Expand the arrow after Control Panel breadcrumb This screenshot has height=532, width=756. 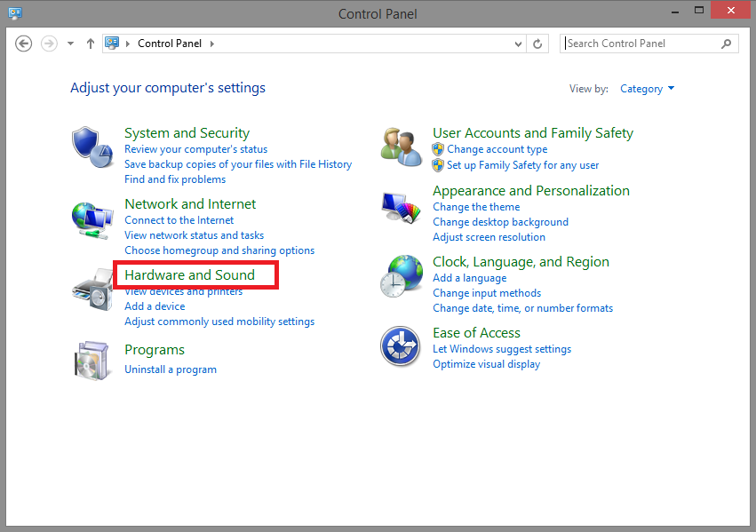[x=212, y=44]
